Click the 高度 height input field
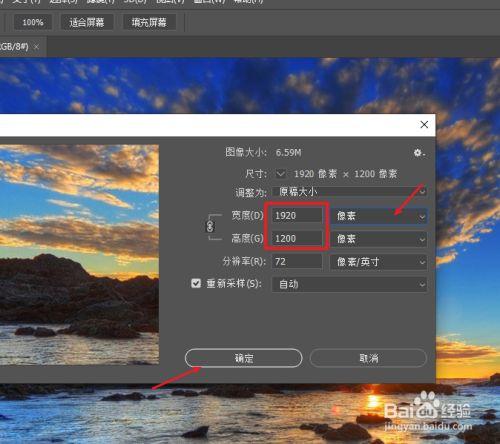Image resolution: width=500 pixels, height=444 pixels. click(x=297, y=239)
